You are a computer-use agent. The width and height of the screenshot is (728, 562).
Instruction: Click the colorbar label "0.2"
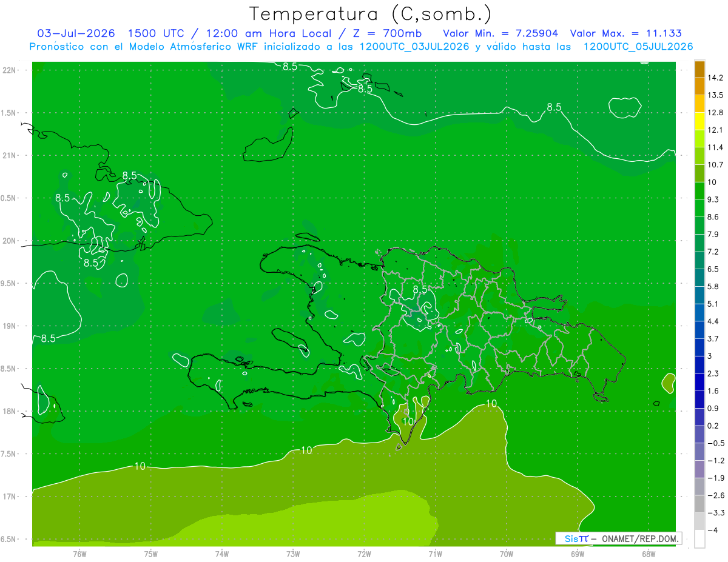click(x=713, y=426)
